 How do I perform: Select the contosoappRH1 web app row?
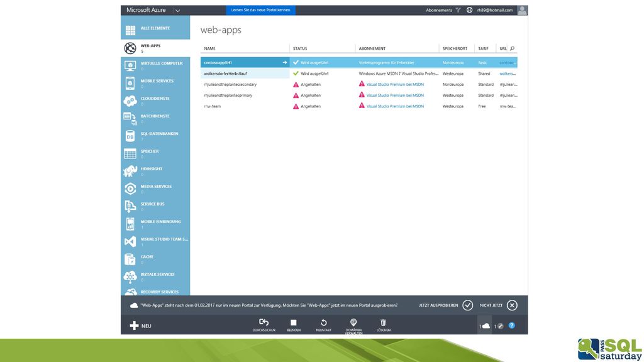358,62
